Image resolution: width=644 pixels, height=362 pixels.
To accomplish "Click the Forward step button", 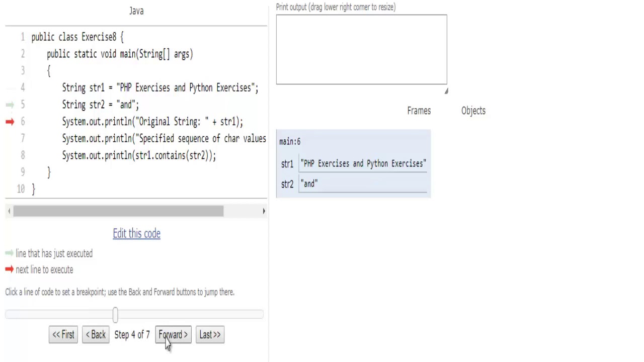I will click(x=173, y=335).
